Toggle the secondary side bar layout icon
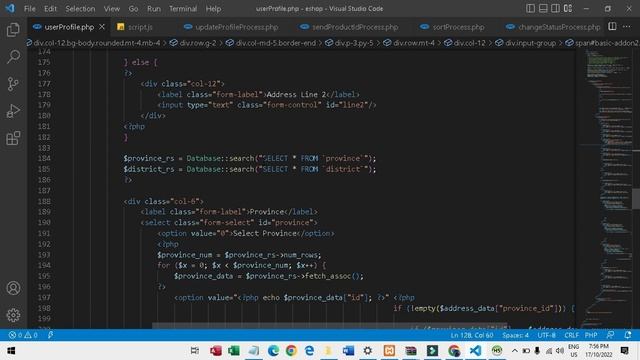 (556, 8)
